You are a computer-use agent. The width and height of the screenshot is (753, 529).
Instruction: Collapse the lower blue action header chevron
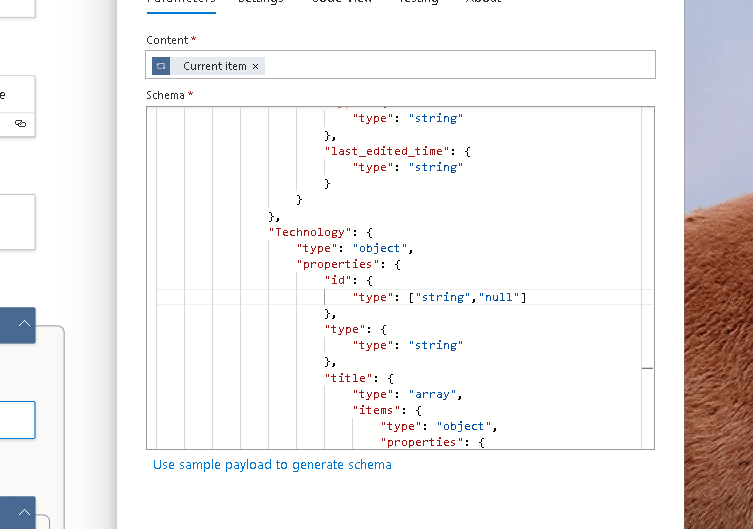(x=24, y=512)
